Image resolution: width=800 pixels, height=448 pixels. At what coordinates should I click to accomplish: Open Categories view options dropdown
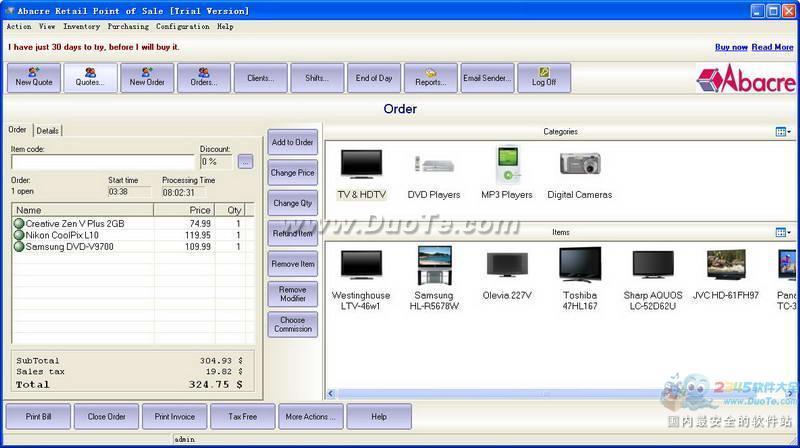click(x=783, y=132)
